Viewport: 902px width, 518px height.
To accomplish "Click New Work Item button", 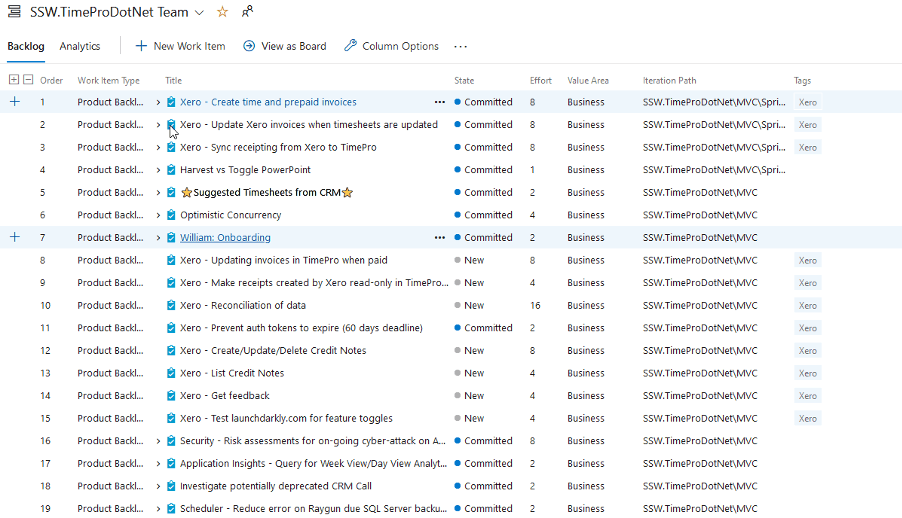I will click(x=180, y=46).
